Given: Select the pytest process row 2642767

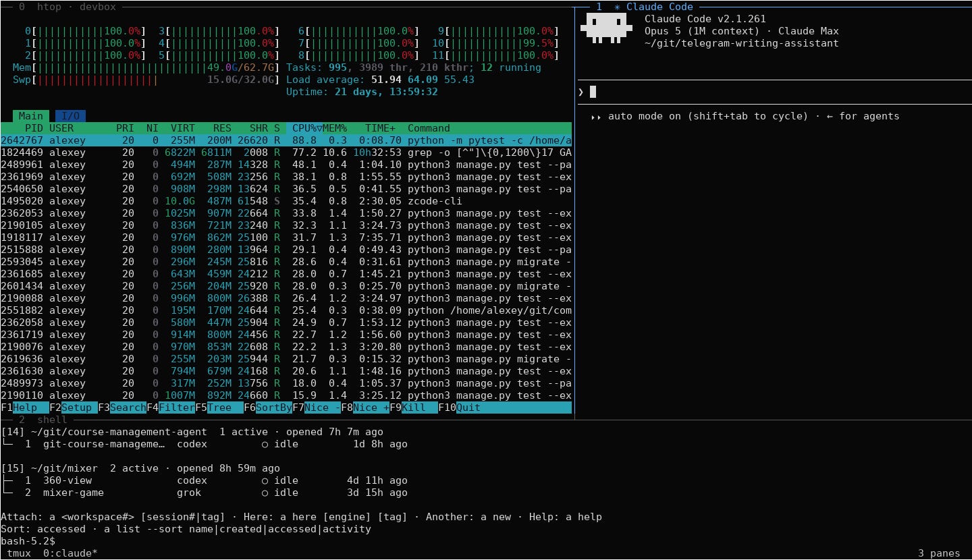Looking at the screenshot, I should point(286,140).
